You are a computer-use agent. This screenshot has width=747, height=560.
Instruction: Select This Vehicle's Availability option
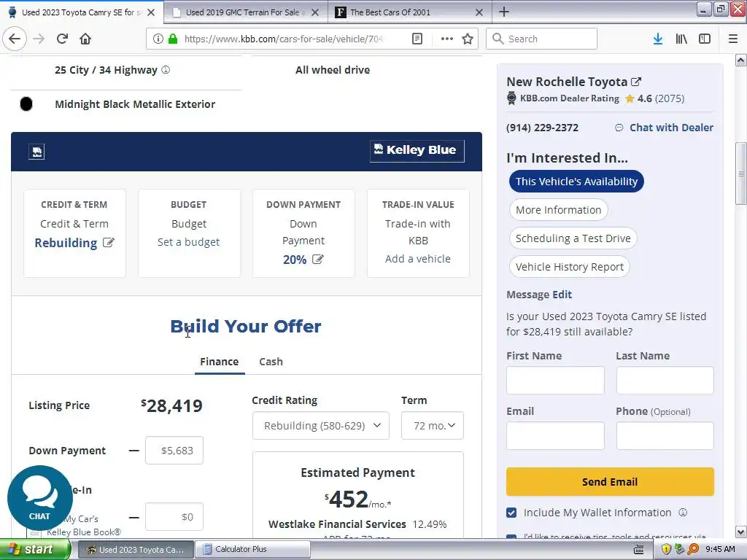click(576, 182)
